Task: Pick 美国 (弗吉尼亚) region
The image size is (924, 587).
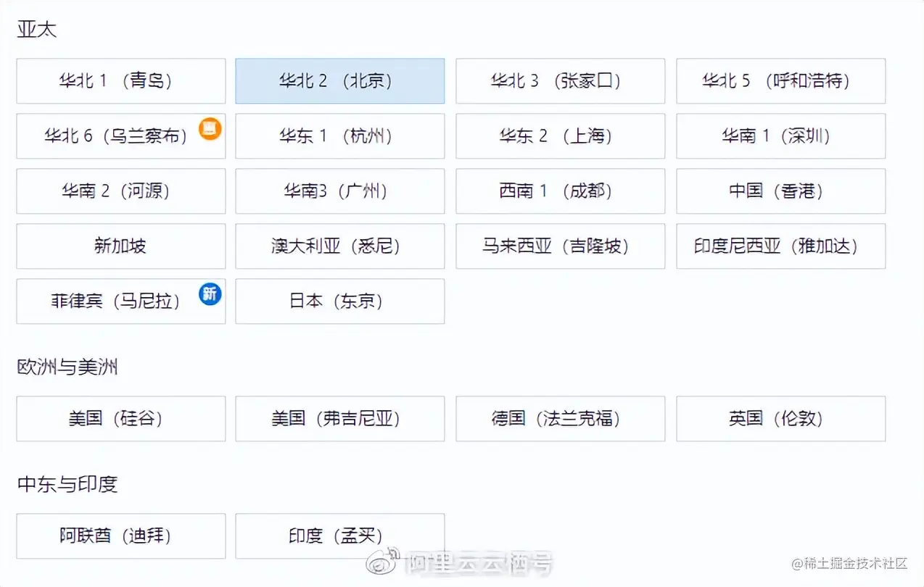Action: coord(339,419)
